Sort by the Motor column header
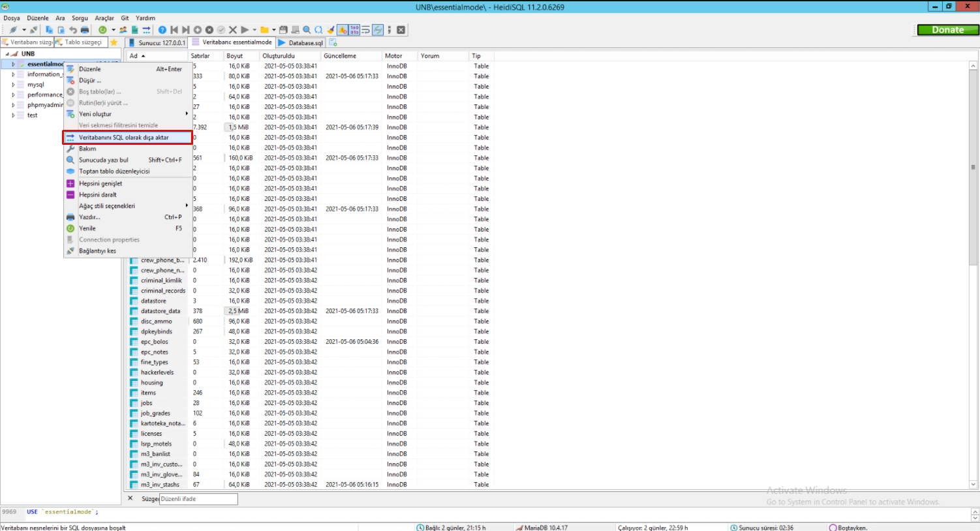Viewport: 980px width, 531px height. tap(401, 56)
